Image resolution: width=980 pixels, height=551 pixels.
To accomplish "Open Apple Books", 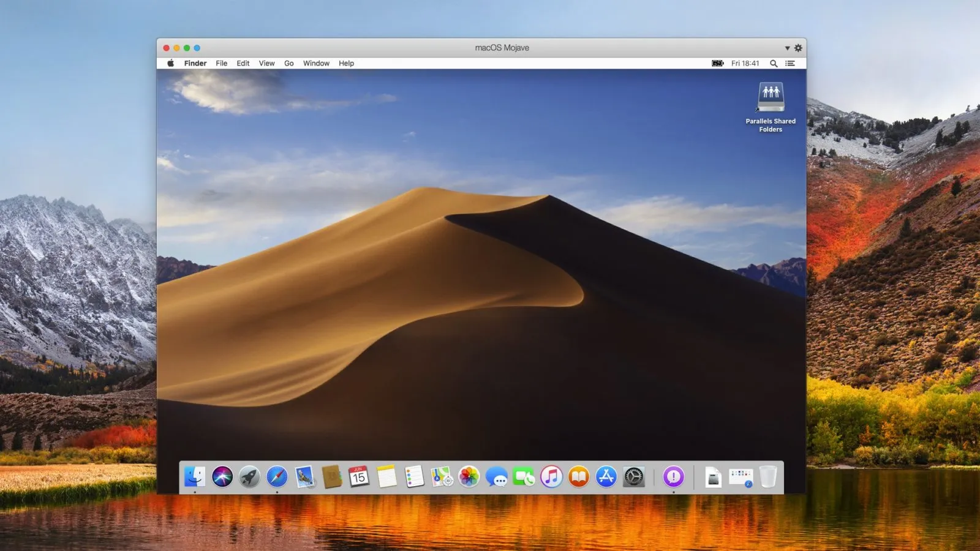I will click(x=579, y=476).
